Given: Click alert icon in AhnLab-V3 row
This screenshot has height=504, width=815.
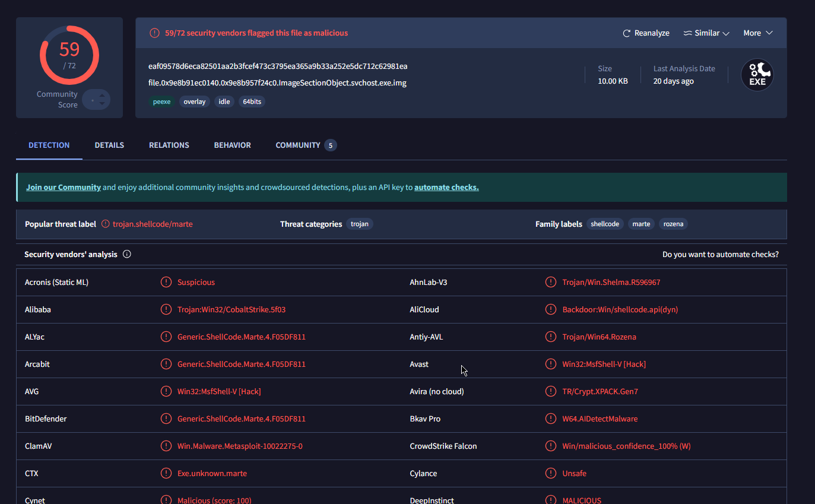Looking at the screenshot, I should (551, 282).
